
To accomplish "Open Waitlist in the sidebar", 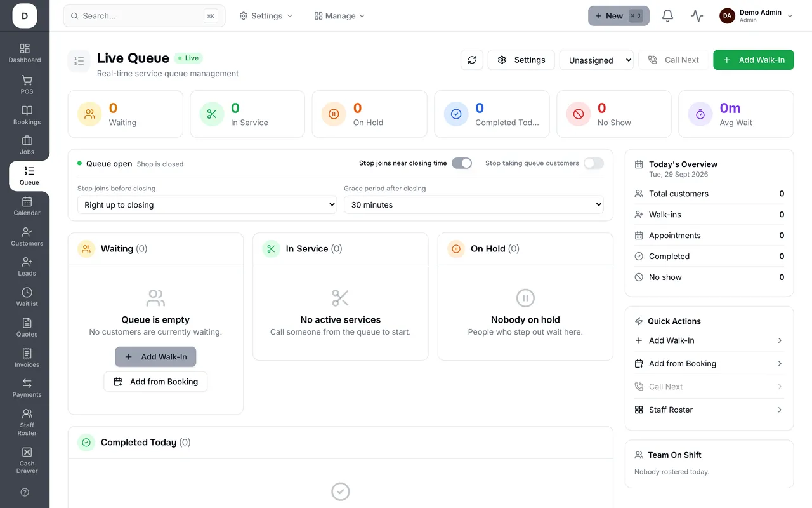I will click(x=27, y=297).
